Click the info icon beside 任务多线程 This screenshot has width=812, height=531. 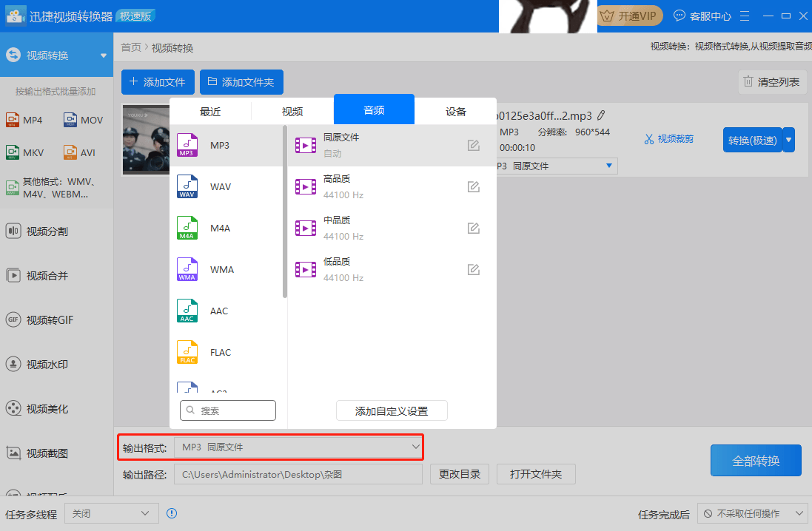tap(172, 513)
